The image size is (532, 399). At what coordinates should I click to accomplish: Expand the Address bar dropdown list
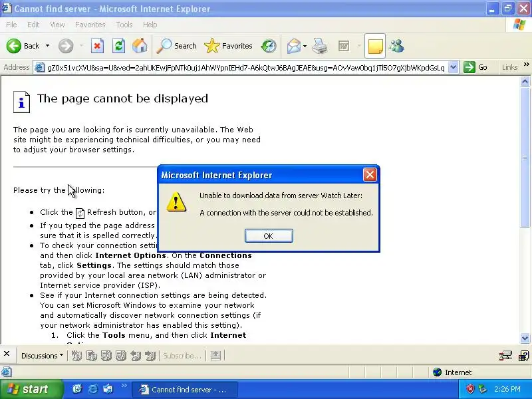[x=453, y=67]
